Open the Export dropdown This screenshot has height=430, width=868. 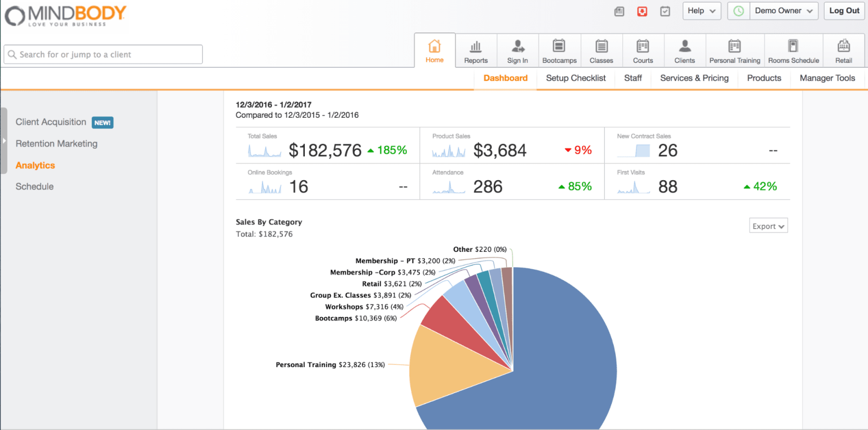(x=768, y=226)
